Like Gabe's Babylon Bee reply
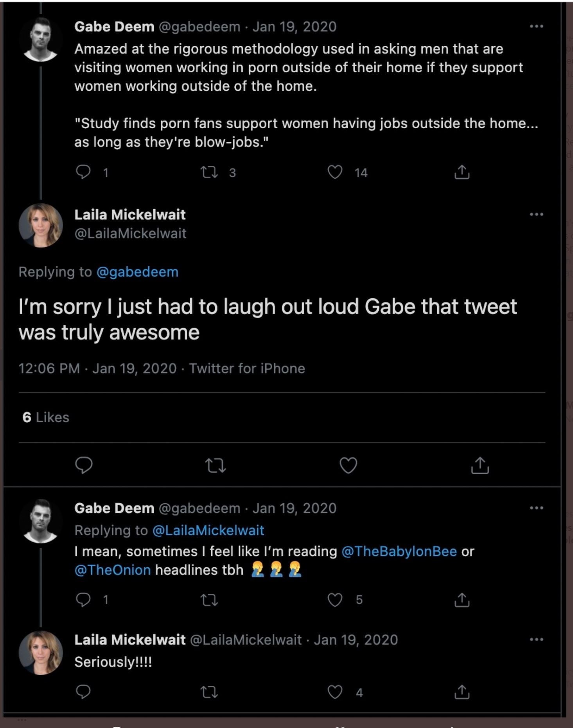 335,600
